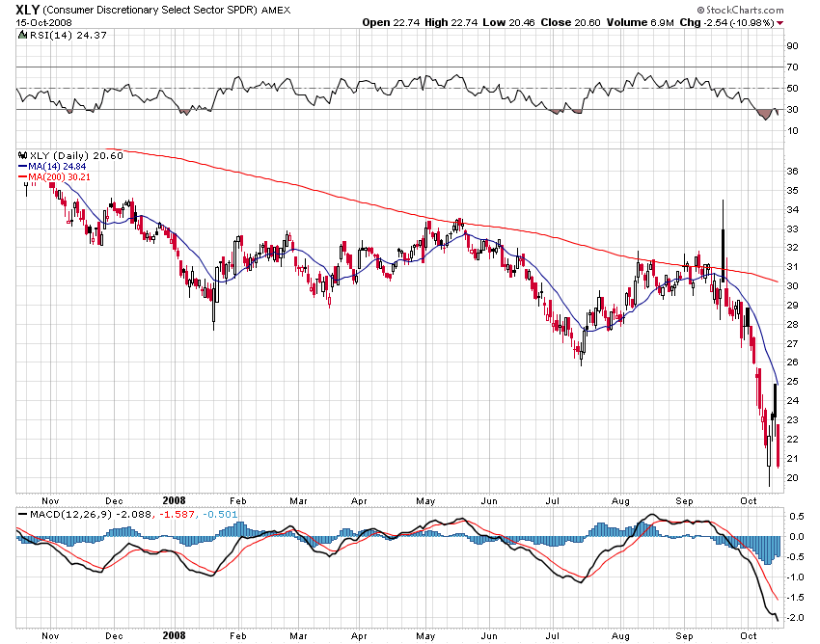
Task: Click the 90 label on the RSI axis
Action: (793, 46)
